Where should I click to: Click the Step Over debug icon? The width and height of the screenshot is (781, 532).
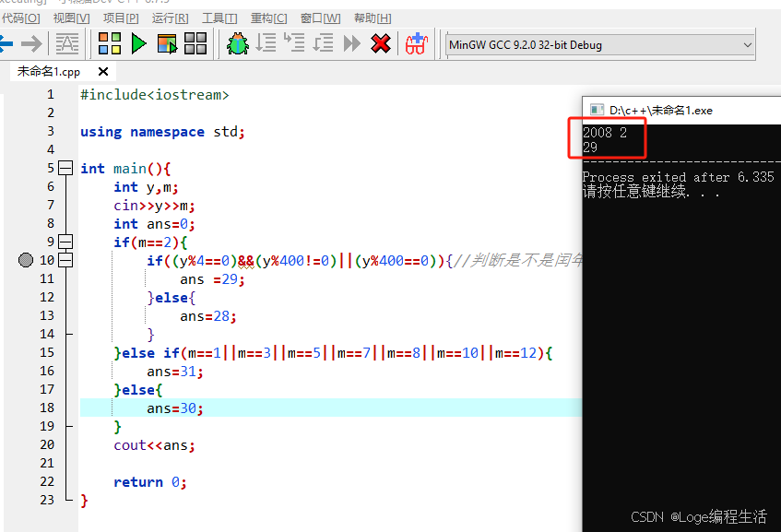[266, 43]
